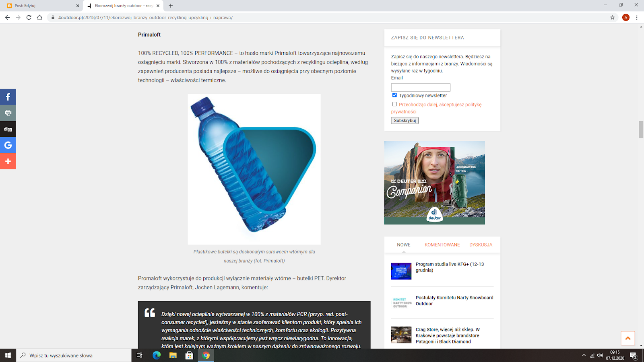
Task: Check the privacy policy acceptance checkbox
Action: pyautogui.click(x=394, y=104)
